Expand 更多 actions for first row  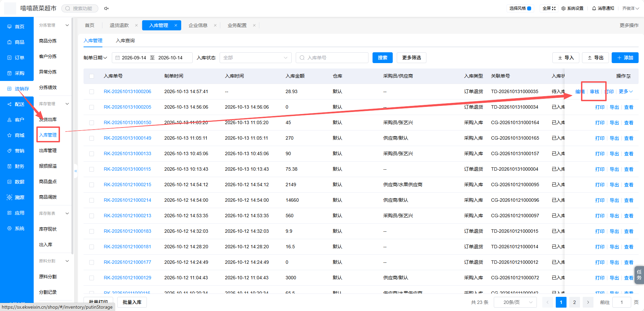(x=626, y=91)
